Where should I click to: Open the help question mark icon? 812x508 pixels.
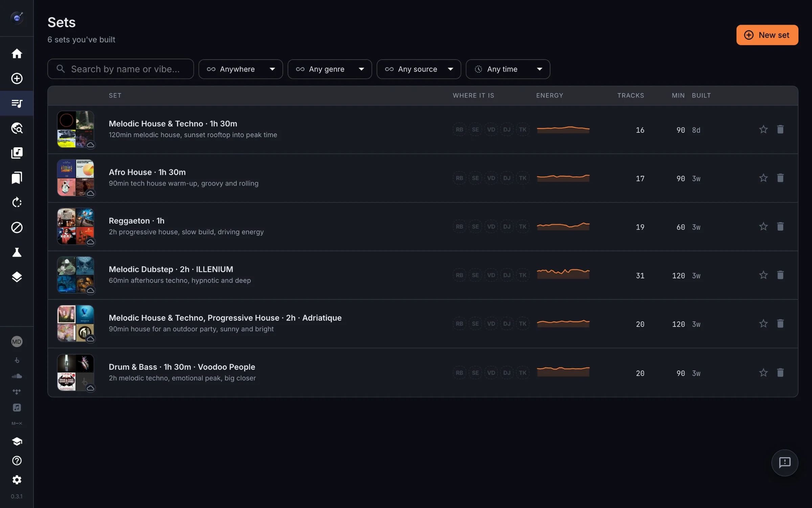click(17, 461)
